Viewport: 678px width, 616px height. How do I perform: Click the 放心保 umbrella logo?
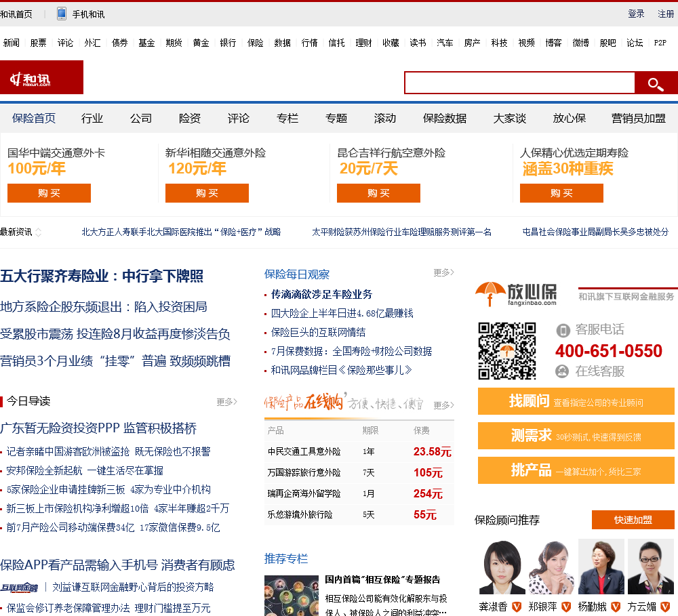tap(516, 294)
